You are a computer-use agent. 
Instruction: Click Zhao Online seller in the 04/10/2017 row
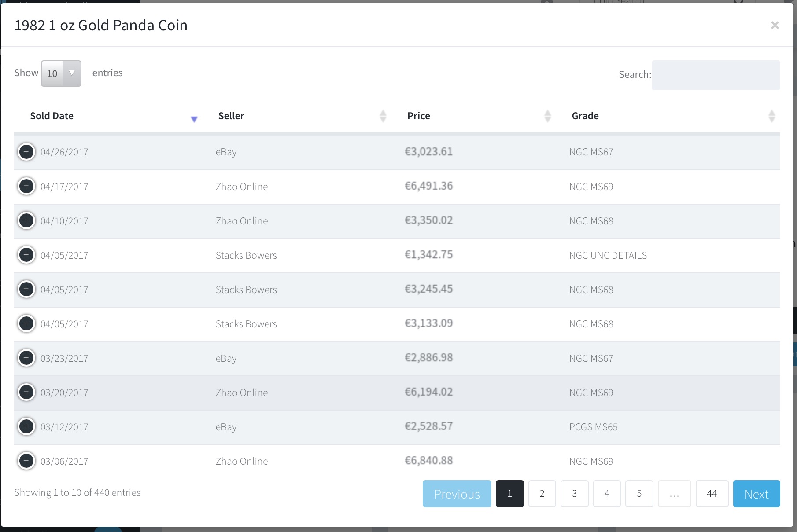[x=242, y=221]
